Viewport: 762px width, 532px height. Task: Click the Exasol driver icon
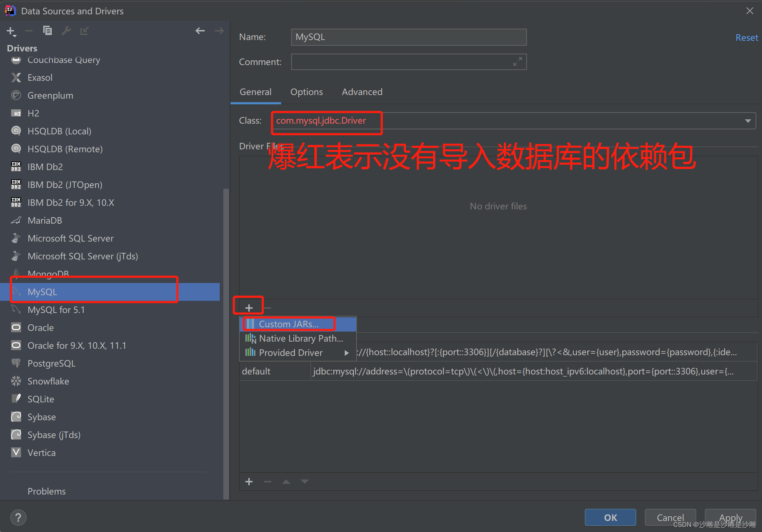point(16,78)
